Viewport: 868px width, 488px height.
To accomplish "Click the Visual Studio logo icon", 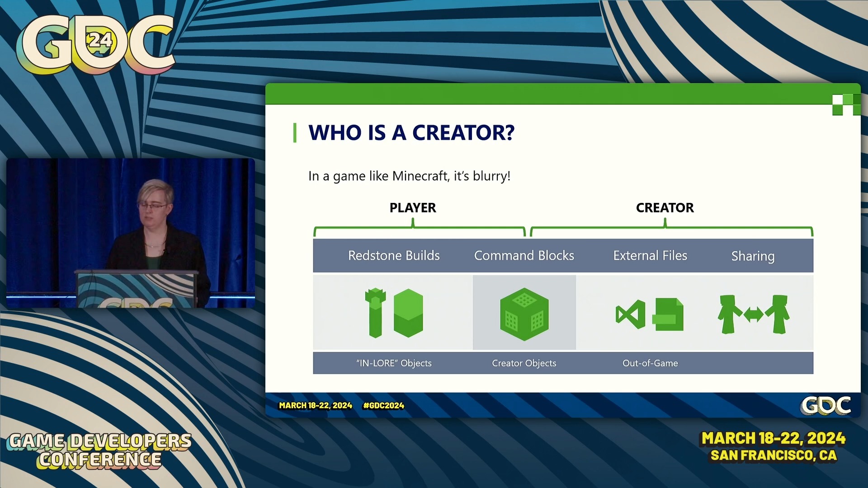I will (x=630, y=314).
